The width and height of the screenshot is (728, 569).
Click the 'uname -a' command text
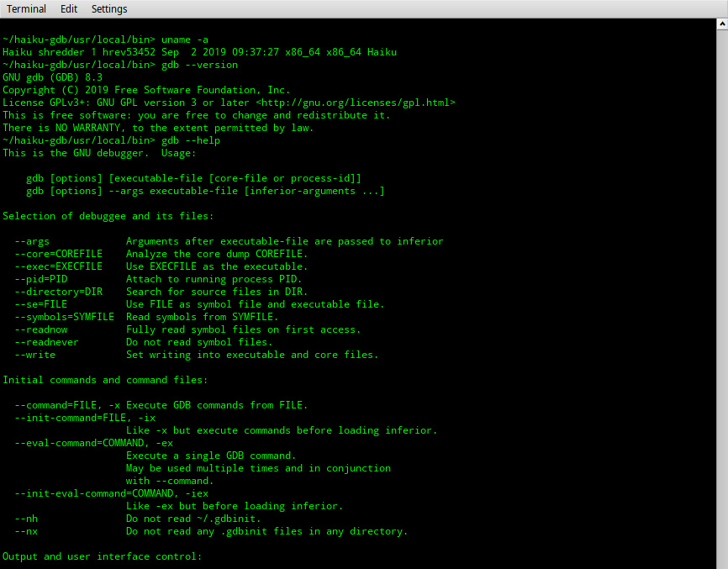point(185,40)
